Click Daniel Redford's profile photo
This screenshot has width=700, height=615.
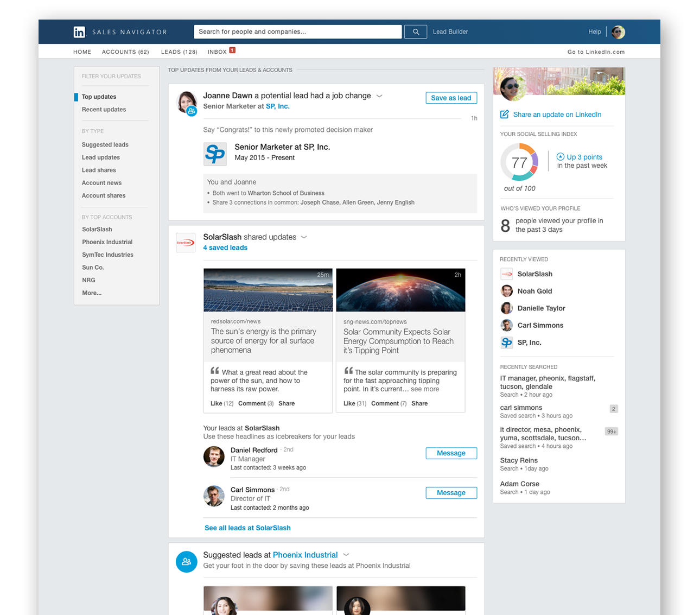[214, 457]
